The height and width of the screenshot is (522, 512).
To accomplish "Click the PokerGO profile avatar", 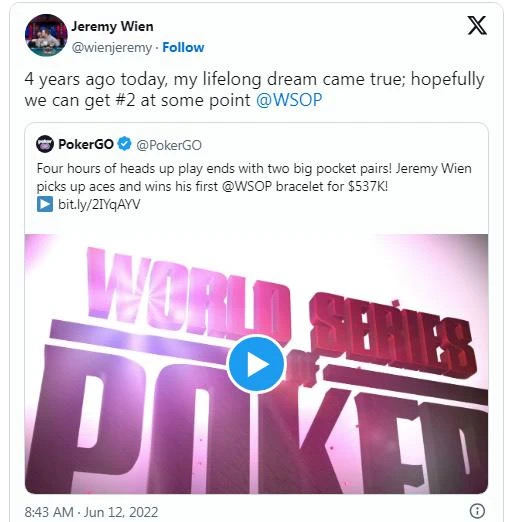I will click(45, 144).
